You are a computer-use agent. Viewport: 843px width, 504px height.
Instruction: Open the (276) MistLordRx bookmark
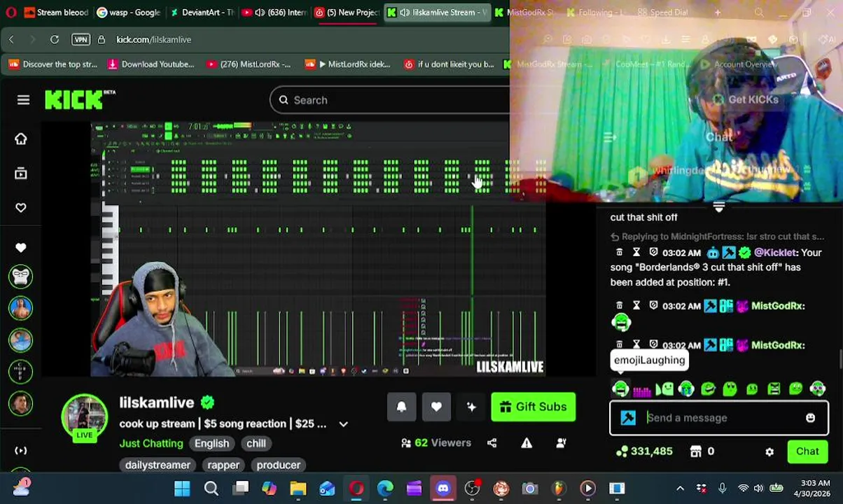pyautogui.click(x=249, y=64)
